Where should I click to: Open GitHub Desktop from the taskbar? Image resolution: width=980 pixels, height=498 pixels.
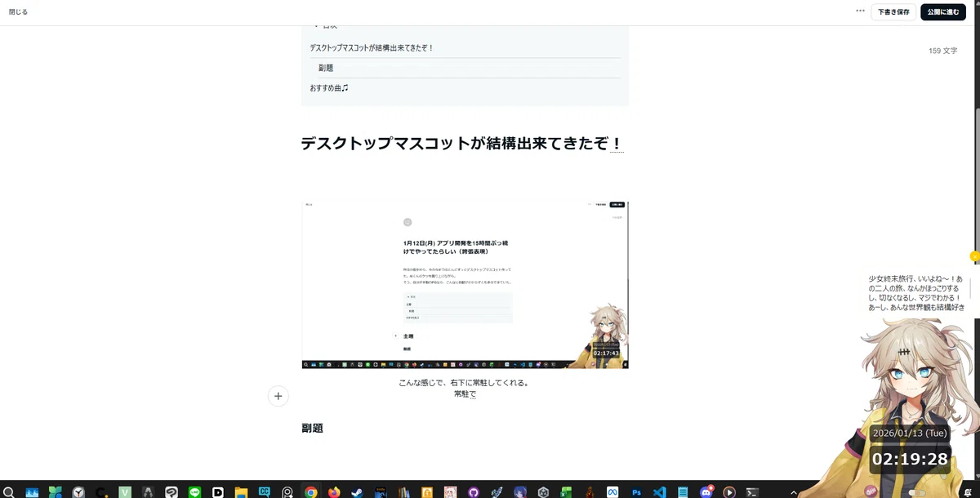(x=473, y=492)
